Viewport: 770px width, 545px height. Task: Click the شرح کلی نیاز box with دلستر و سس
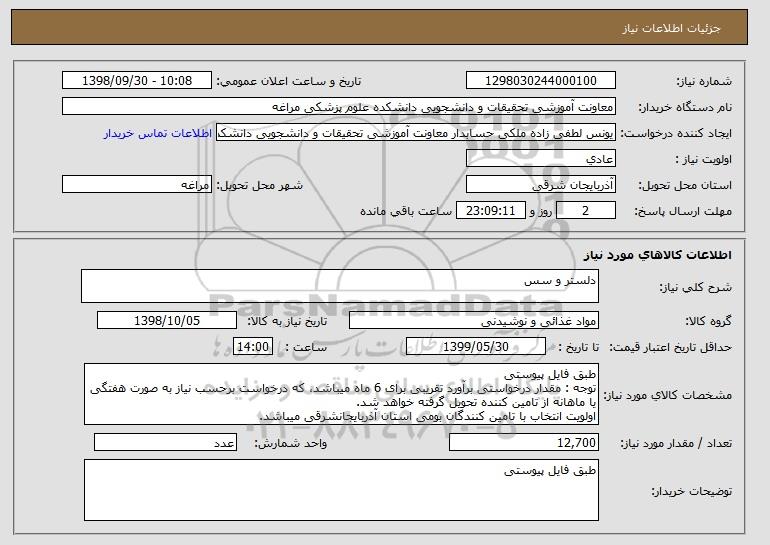coord(340,286)
